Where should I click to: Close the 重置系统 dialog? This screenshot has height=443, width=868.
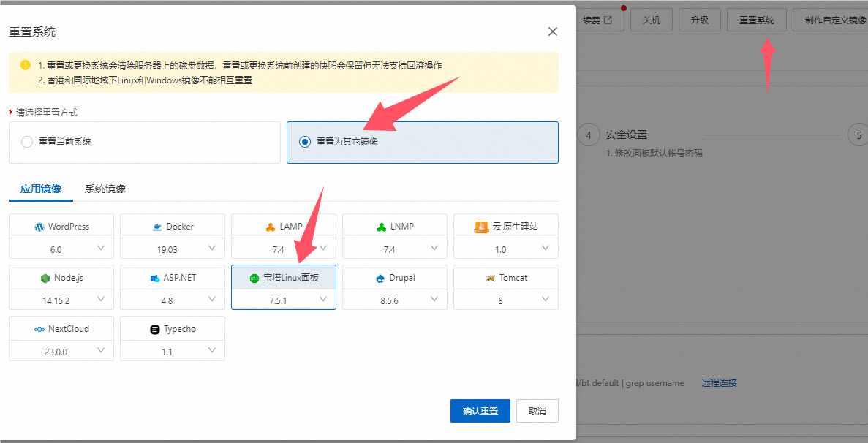(552, 31)
